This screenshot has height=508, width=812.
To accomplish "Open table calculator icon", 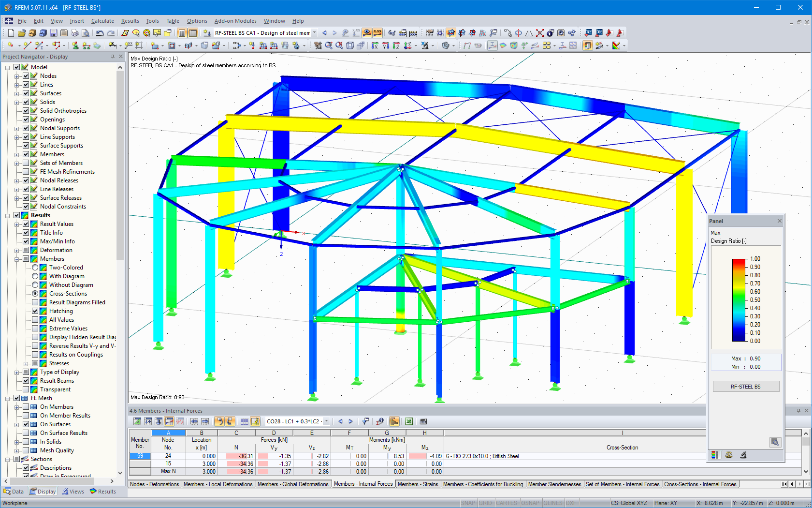I will 423,421.
